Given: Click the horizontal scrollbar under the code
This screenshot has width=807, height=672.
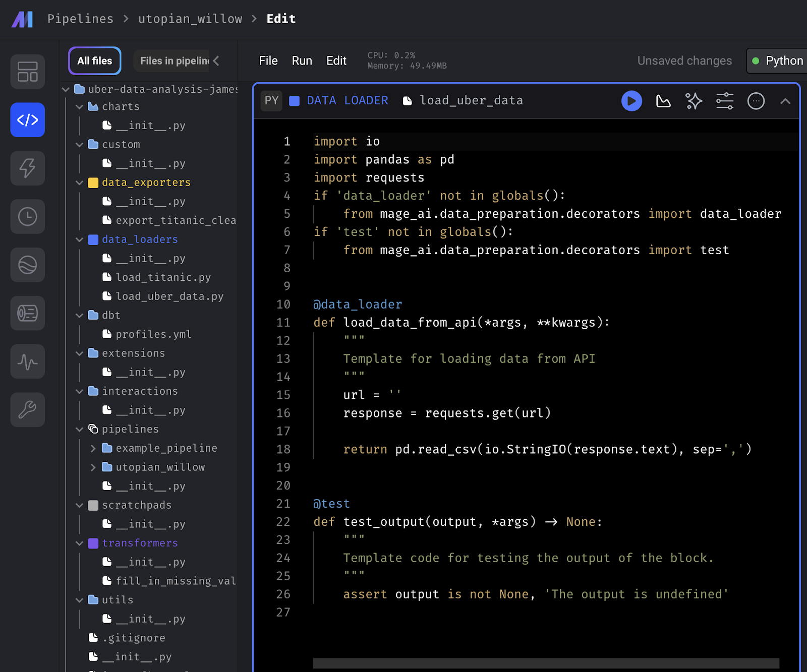Looking at the screenshot, I should [x=546, y=663].
